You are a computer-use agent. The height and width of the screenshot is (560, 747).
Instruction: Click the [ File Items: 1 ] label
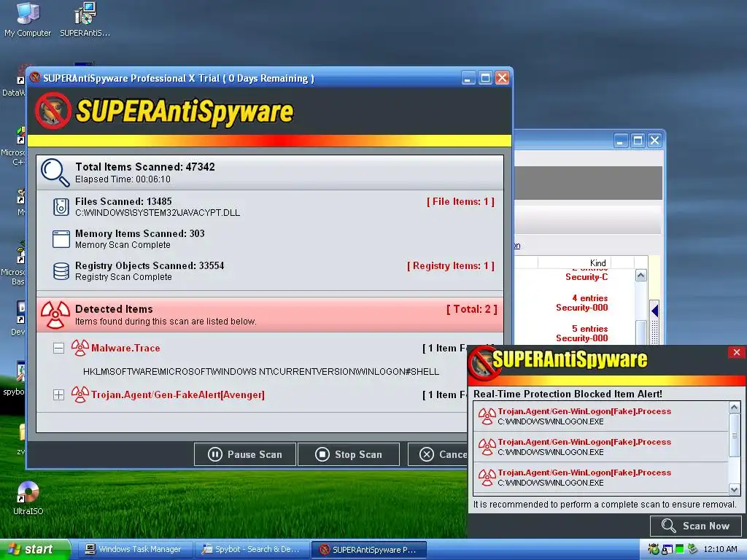460,201
